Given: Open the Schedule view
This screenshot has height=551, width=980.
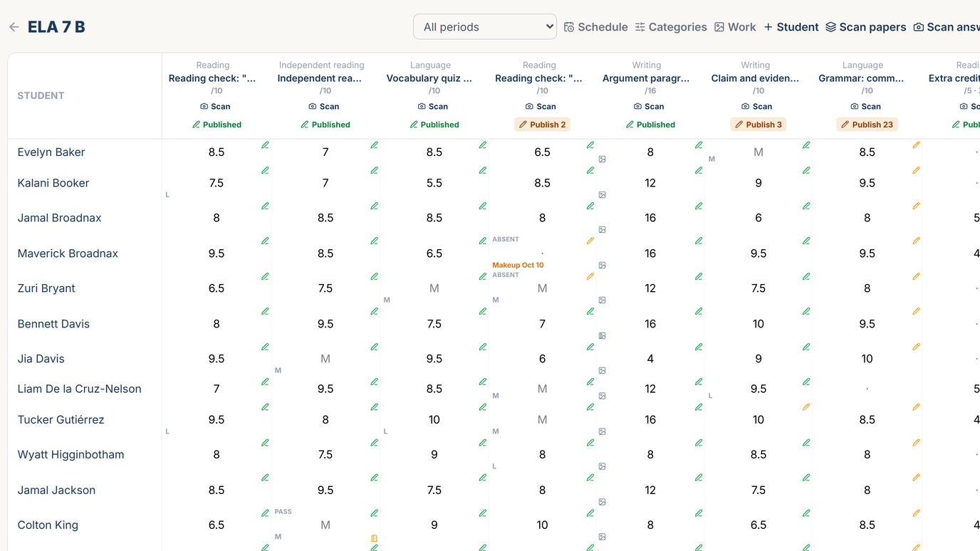Looking at the screenshot, I should pyautogui.click(x=596, y=27).
